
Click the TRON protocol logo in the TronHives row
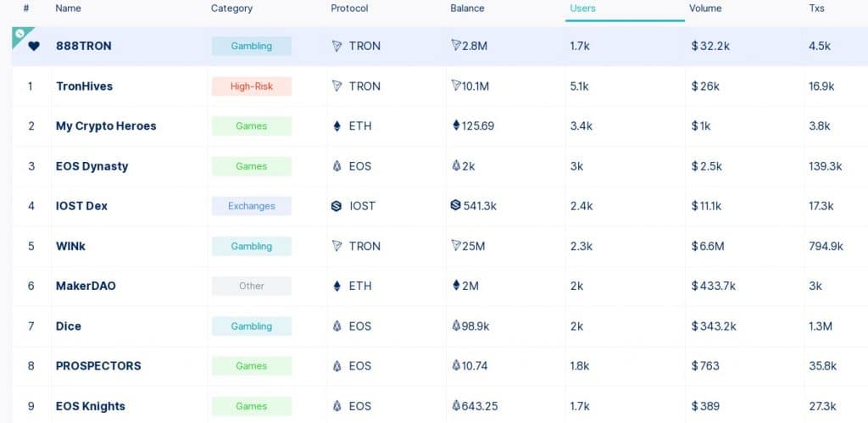coord(337,86)
